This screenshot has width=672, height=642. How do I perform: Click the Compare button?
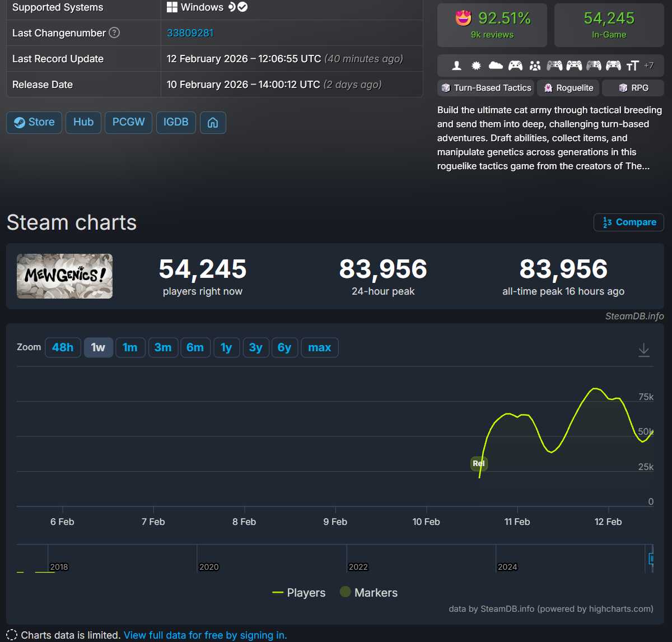point(629,222)
